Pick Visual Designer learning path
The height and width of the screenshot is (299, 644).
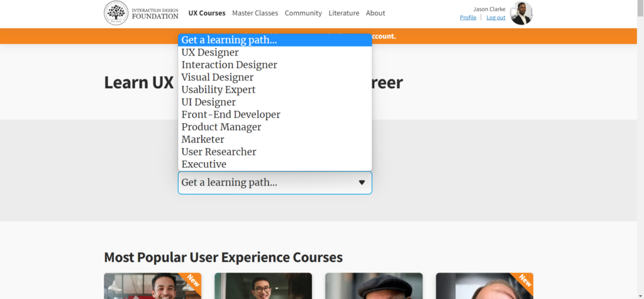point(275,77)
